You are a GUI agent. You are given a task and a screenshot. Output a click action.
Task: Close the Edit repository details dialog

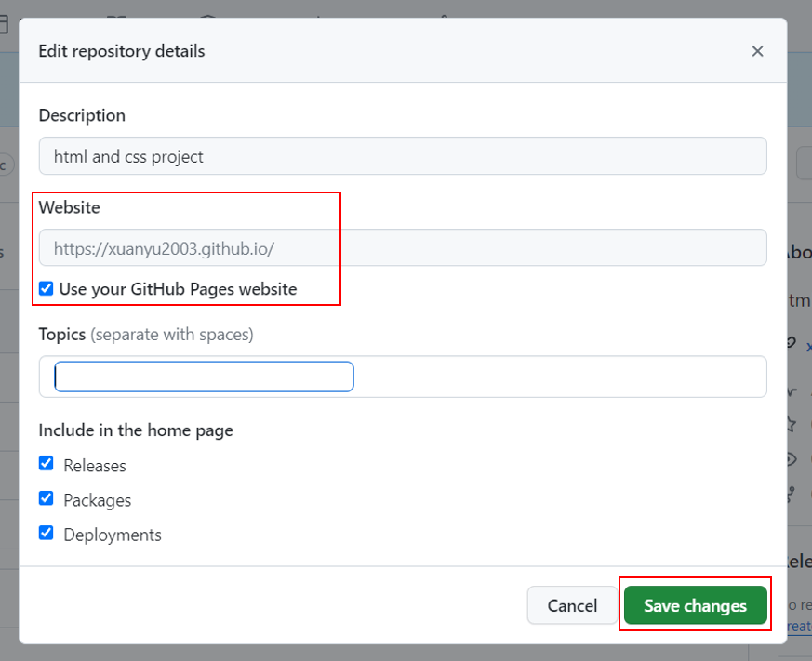pos(757,51)
